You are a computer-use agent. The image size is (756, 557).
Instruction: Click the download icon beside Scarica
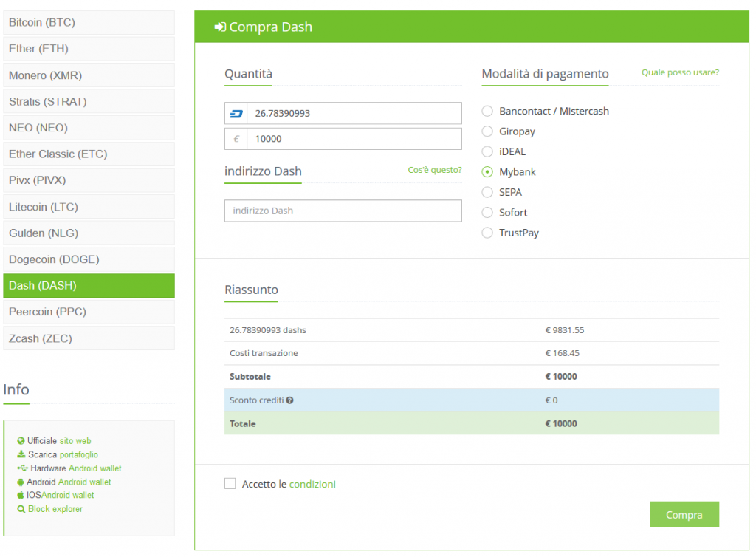pos(21,454)
